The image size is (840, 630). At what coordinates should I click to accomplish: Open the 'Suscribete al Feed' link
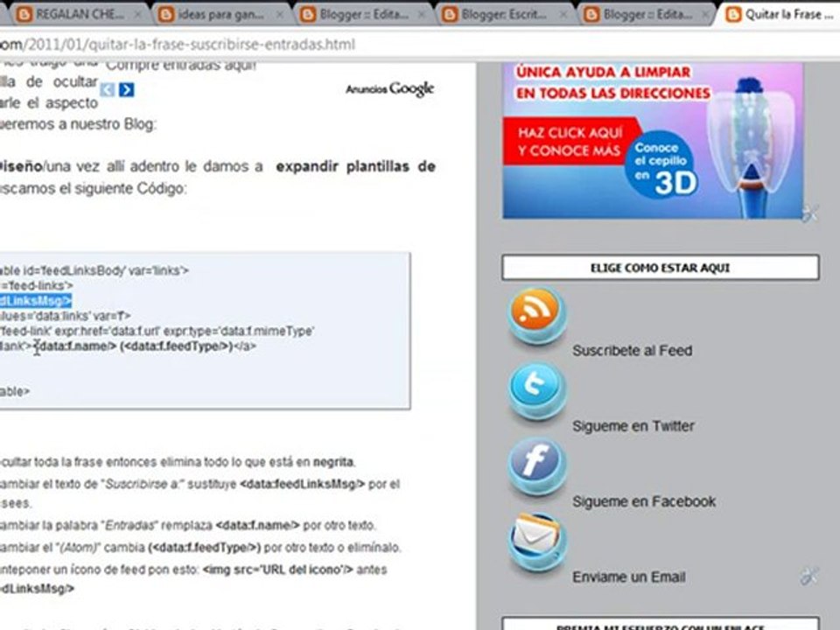coord(632,350)
